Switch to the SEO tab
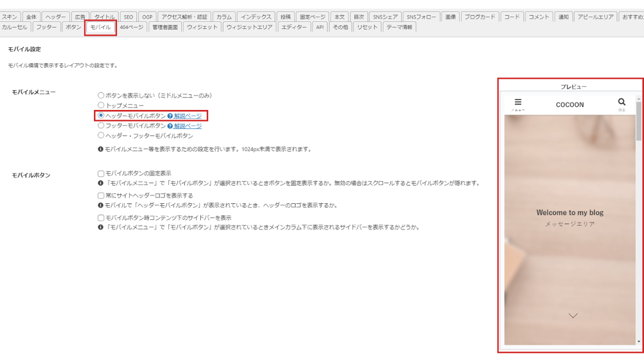Image resolution: width=644 pixels, height=362 pixels. 128,17
